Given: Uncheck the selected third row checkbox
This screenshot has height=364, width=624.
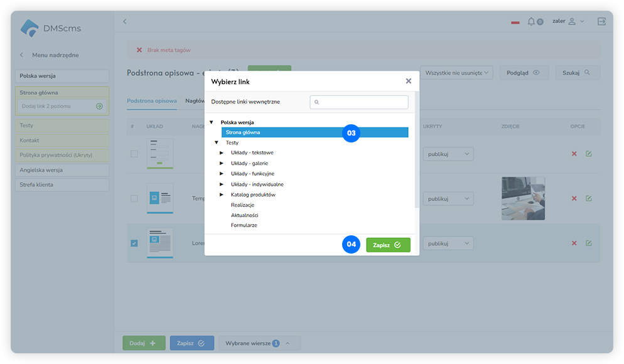Looking at the screenshot, I should tap(134, 244).
